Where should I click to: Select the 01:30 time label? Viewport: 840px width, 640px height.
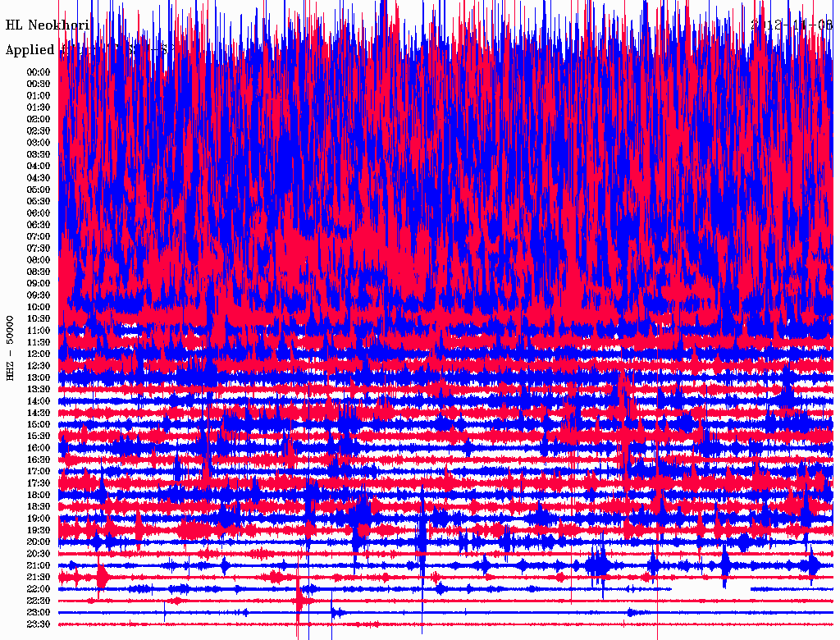coord(39,107)
